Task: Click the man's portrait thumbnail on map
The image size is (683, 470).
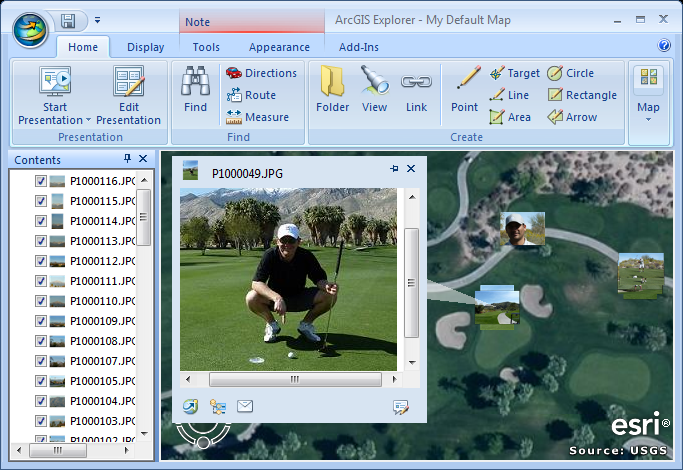Action: coord(522,229)
